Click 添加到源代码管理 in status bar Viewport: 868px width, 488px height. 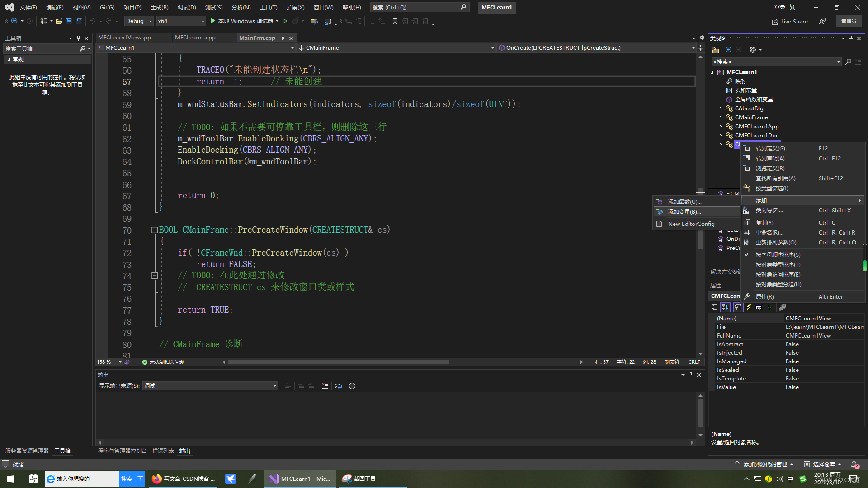coord(765,465)
